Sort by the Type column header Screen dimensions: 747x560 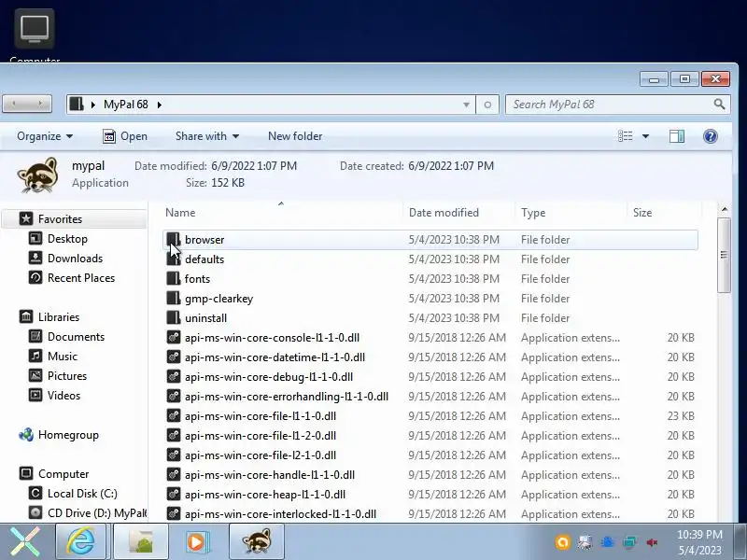click(571, 213)
